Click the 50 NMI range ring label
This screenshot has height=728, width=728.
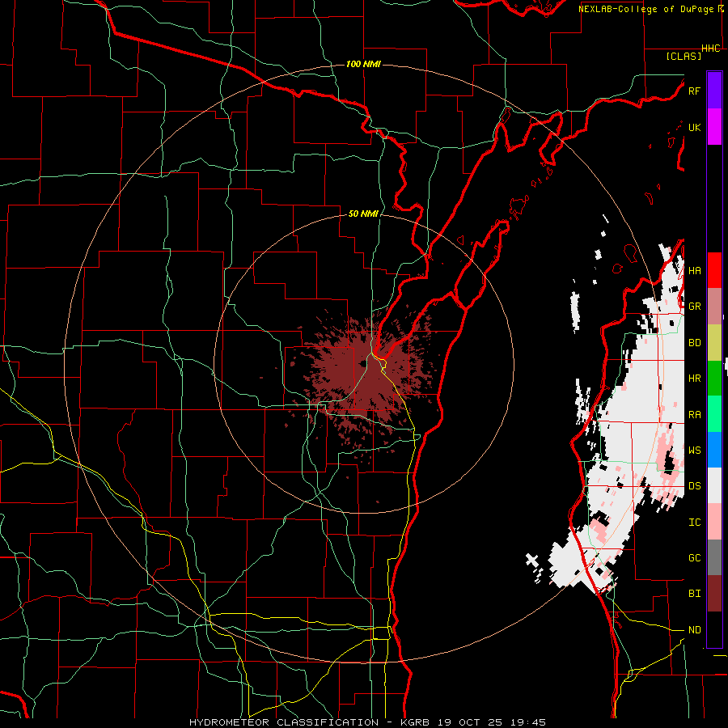click(x=363, y=214)
